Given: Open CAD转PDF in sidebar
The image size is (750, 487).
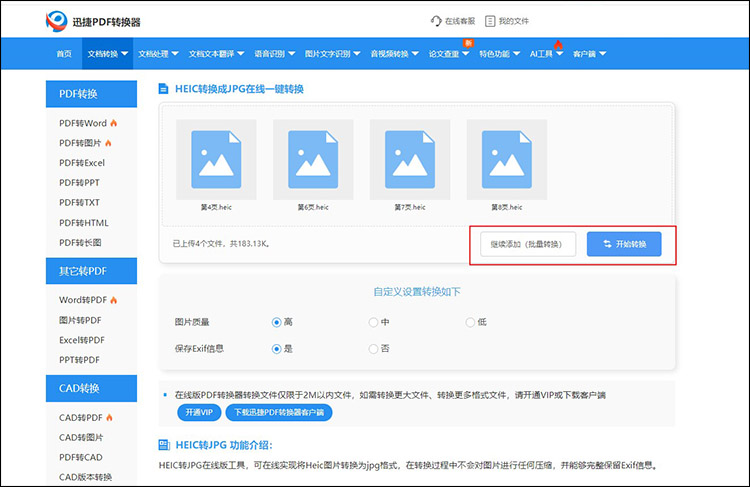Looking at the screenshot, I should coord(81,418).
